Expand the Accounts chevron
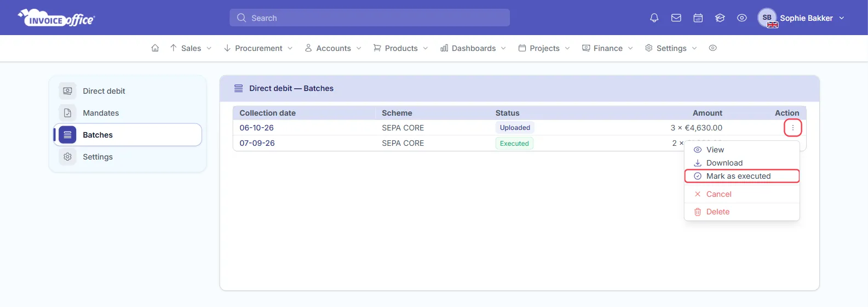The height and width of the screenshot is (307, 868). point(359,48)
